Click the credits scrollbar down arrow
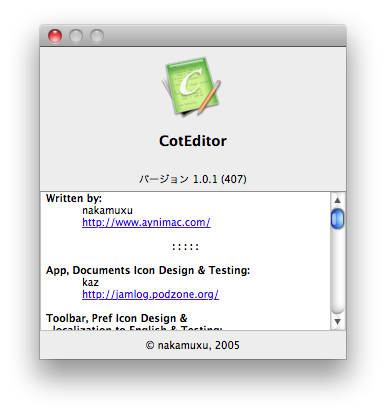 coord(337,322)
